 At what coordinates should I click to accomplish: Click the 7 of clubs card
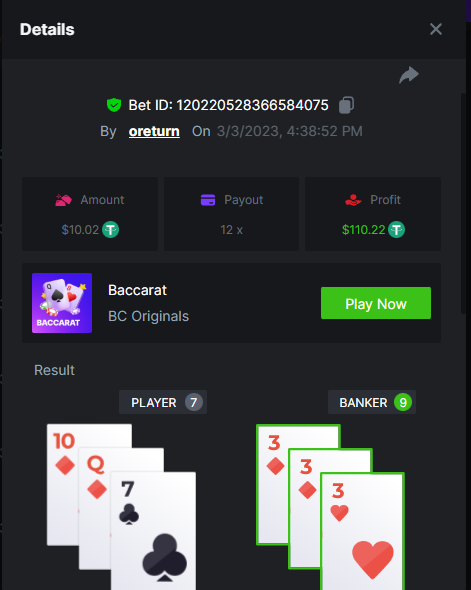pyautogui.click(x=153, y=531)
